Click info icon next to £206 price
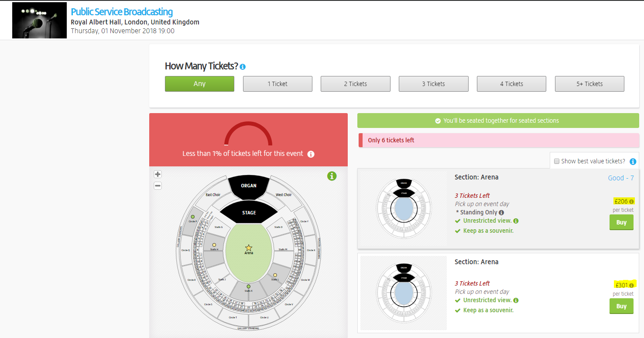This screenshot has height=338, width=644. (631, 202)
